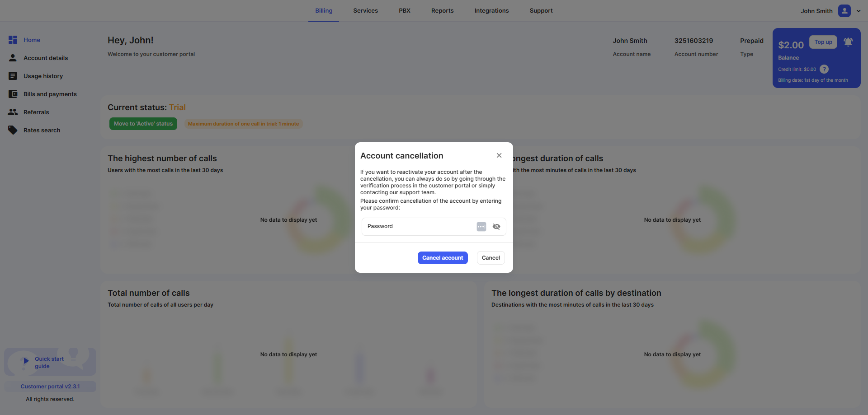Open the Integrations tab
This screenshot has width=868, height=415.
pos(491,11)
